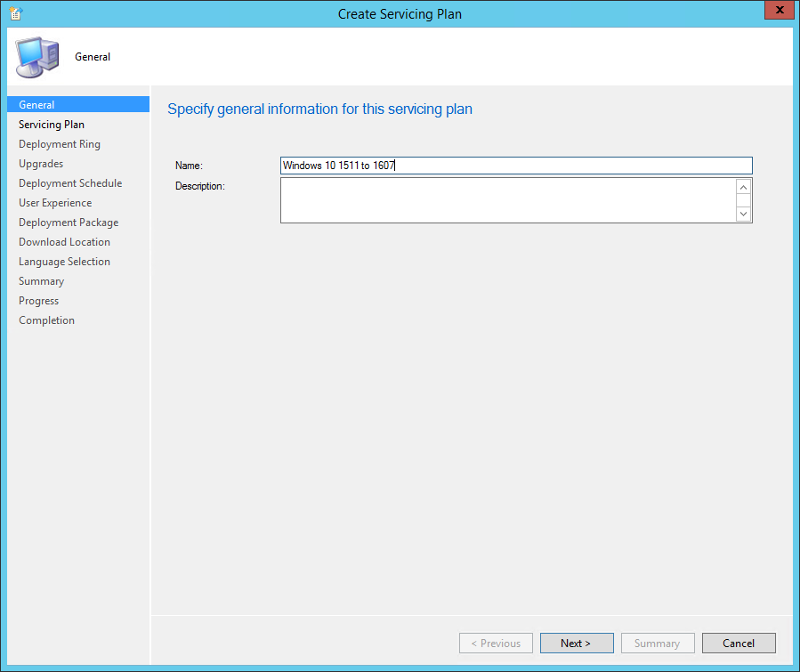Click the Description scroll up arrow
Screen dimensions: 800x672
[743, 187]
